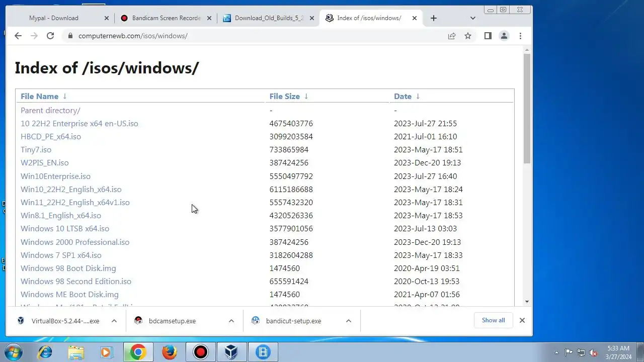Open the Parent directory/ link
This screenshot has height=362, width=644.
pos(50,110)
